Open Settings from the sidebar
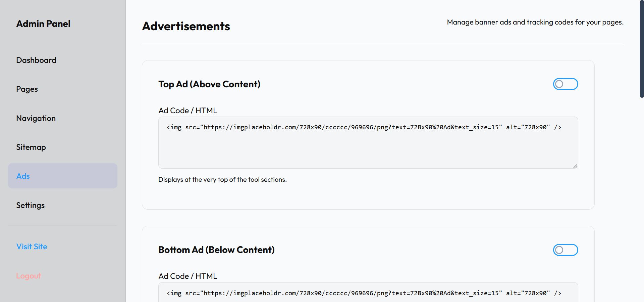 point(30,205)
